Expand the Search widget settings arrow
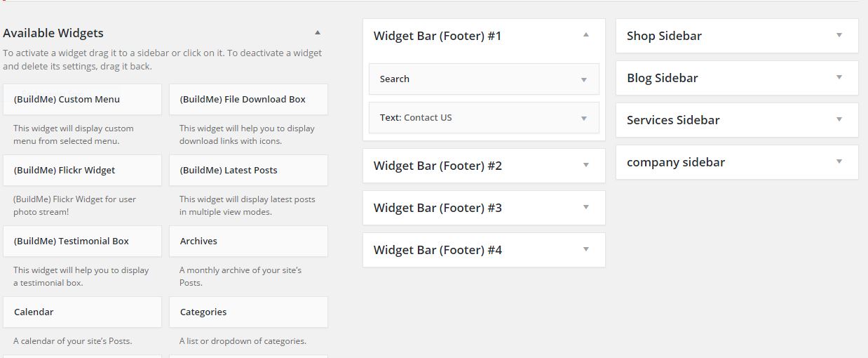The width and height of the screenshot is (868, 358). click(x=583, y=79)
